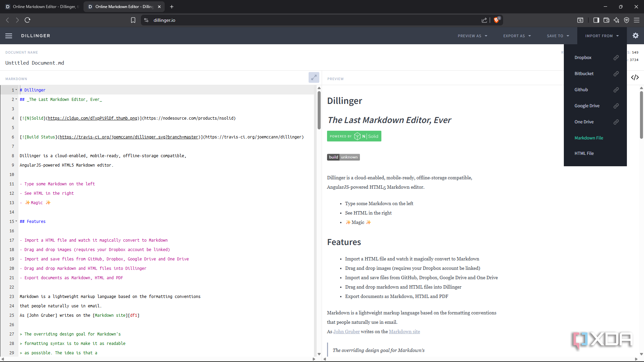Close the active Dillinger tab
This screenshot has width=644, height=362.
[159, 7]
